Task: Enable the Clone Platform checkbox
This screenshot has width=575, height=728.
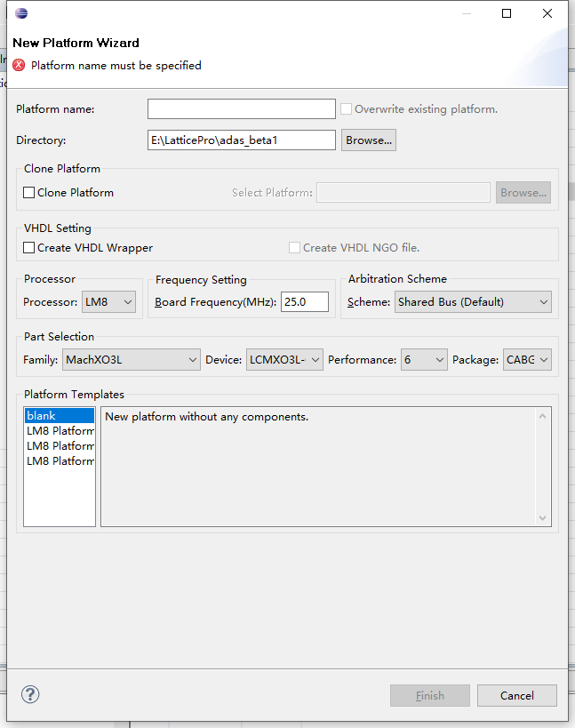Action: (x=28, y=192)
